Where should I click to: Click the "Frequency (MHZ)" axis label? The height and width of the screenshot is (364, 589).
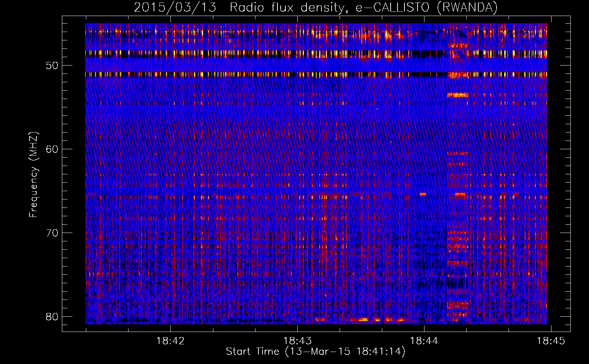point(33,175)
